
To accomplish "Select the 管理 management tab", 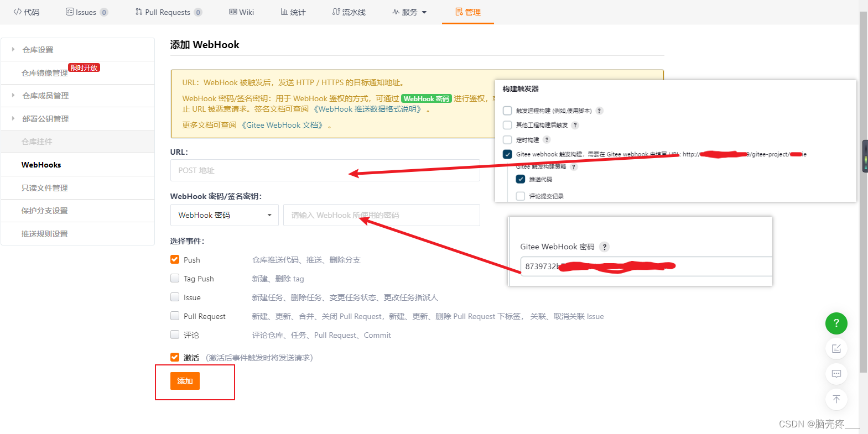I will [468, 12].
